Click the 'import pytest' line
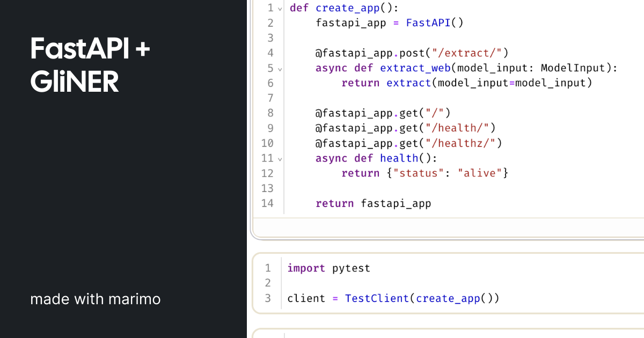 (328, 268)
